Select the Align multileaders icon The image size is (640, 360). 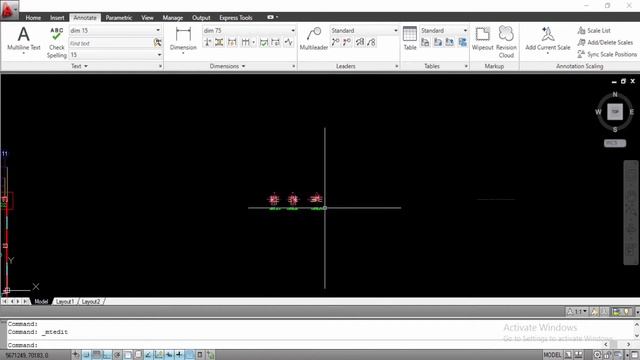pyautogui.click(x=360, y=42)
